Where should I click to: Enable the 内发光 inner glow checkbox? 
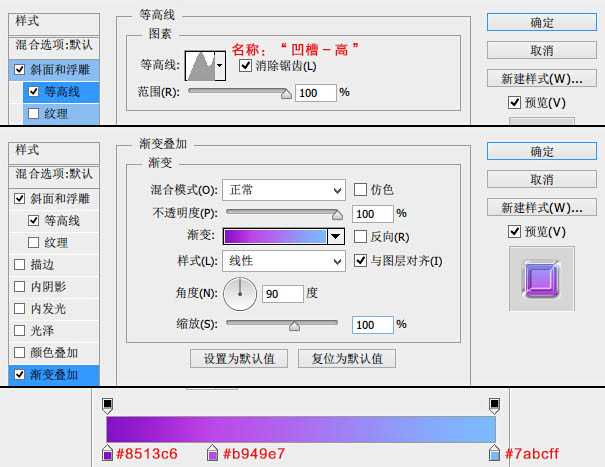click(x=19, y=308)
